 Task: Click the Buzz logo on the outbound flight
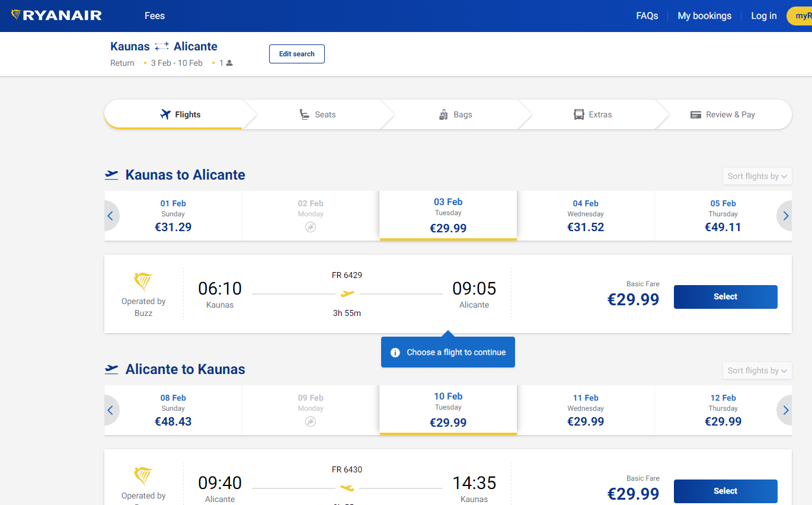click(x=143, y=283)
